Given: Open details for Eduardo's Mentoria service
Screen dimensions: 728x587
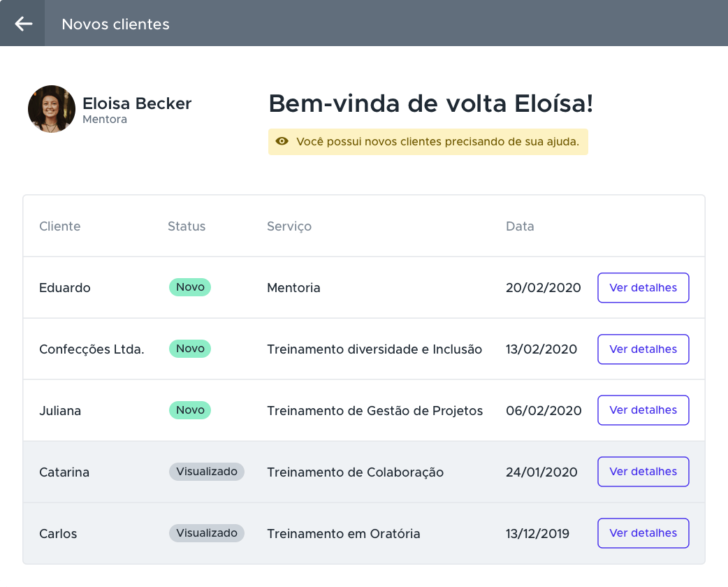Looking at the screenshot, I should tap(643, 287).
